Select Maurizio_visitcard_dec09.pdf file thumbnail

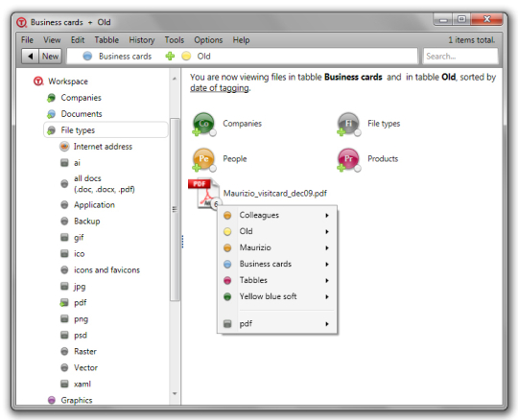[x=204, y=194]
